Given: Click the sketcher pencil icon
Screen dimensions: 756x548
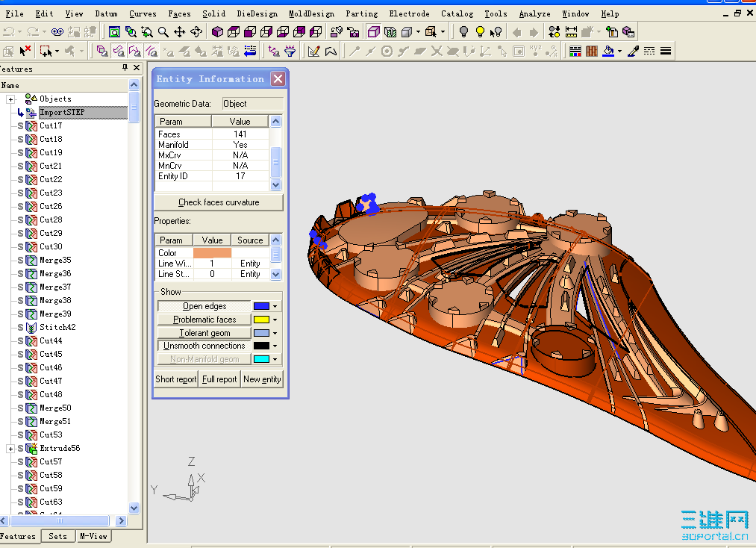Looking at the screenshot, I should pyautogui.click(x=313, y=52).
